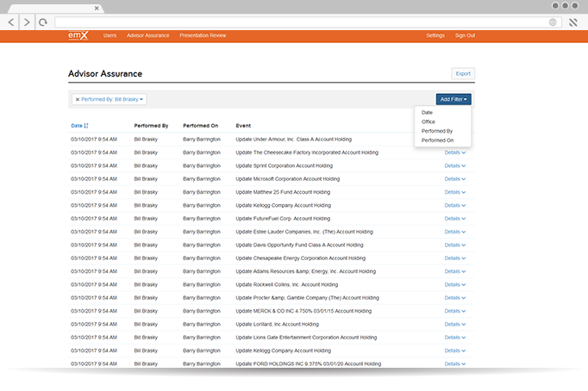Expand Details for Adams Resources row
Viewport: 588px width, 391px height.
[x=455, y=271]
